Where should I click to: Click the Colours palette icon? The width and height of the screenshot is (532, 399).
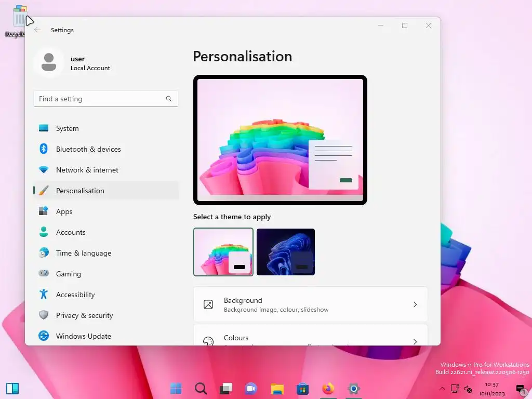[x=208, y=341]
